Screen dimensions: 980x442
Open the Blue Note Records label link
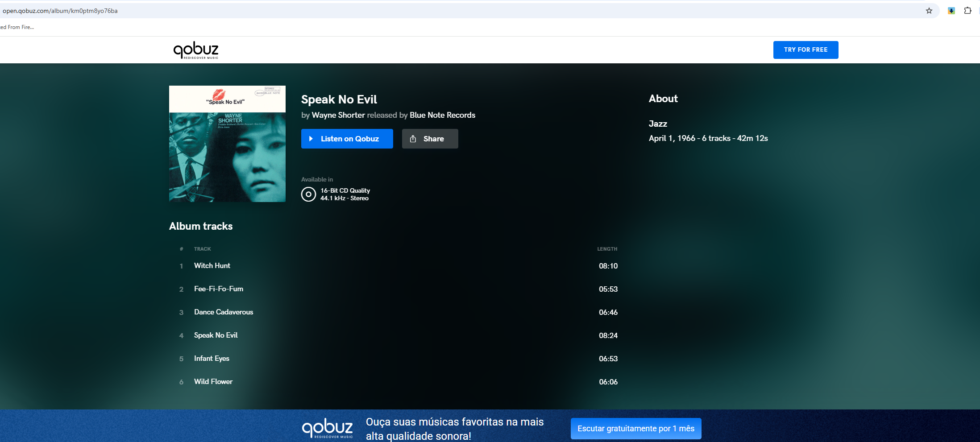(442, 115)
